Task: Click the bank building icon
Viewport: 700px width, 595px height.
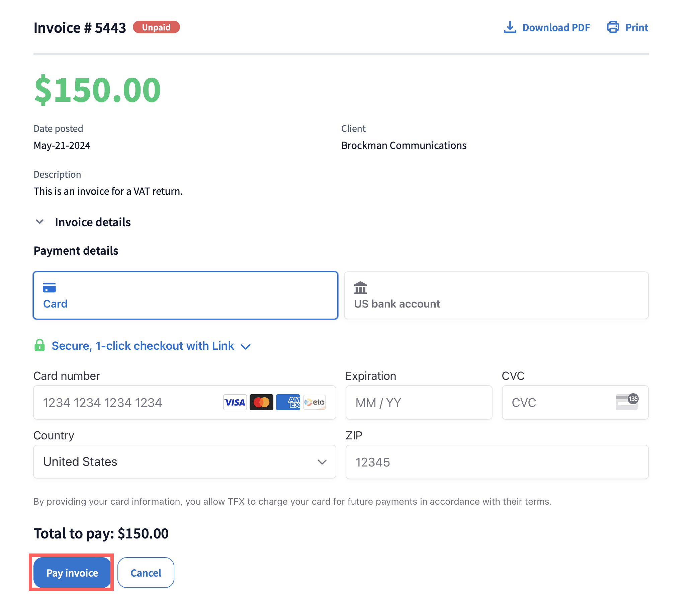Action: pyautogui.click(x=360, y=288)
